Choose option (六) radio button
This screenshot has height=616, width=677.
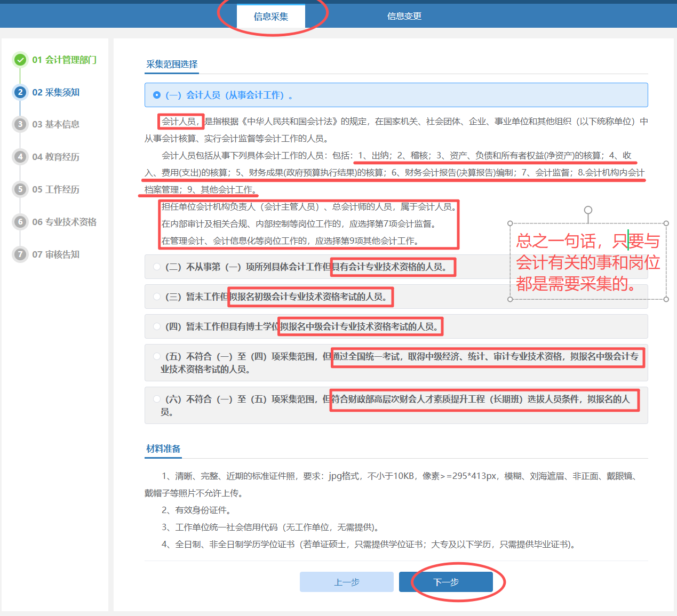point(157,399)
